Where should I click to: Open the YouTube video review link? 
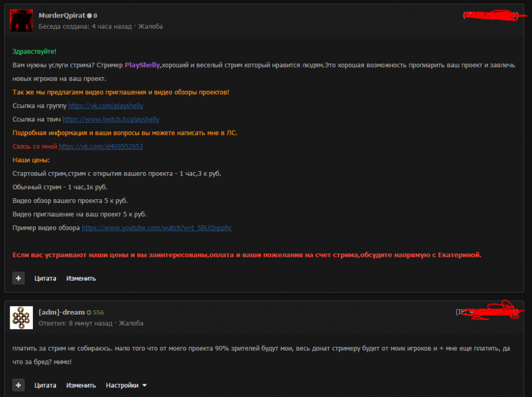(156, 228)
